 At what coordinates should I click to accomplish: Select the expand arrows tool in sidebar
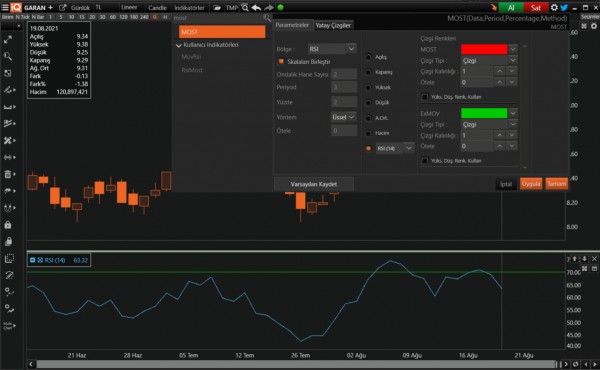coord(8,39)
